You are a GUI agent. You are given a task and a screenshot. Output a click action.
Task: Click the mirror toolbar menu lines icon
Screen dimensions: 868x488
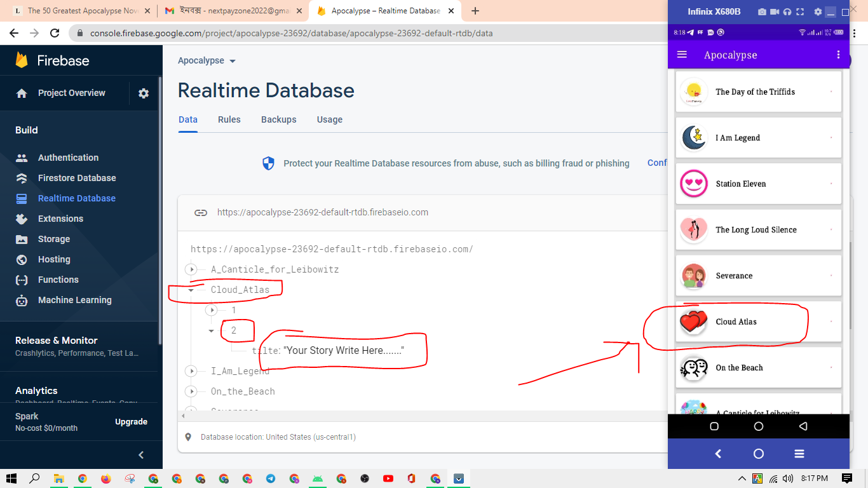(x=799, y=454)
